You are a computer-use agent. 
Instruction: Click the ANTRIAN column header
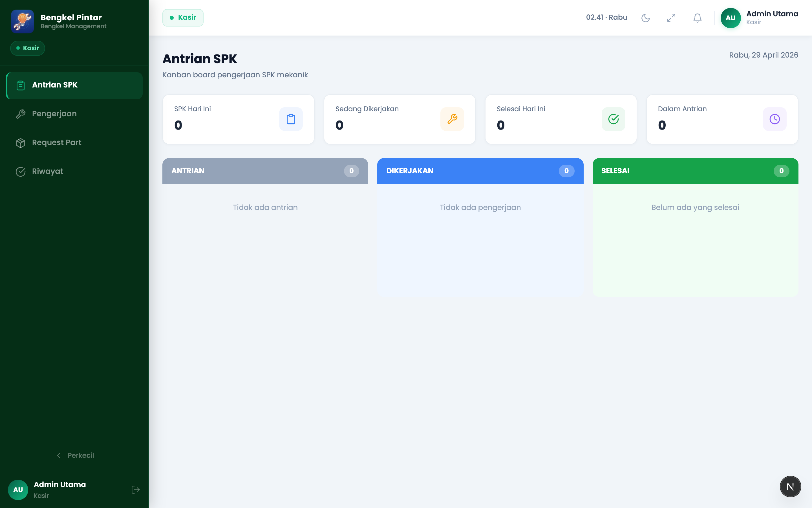pyautogui.click(x=265, y=171)
